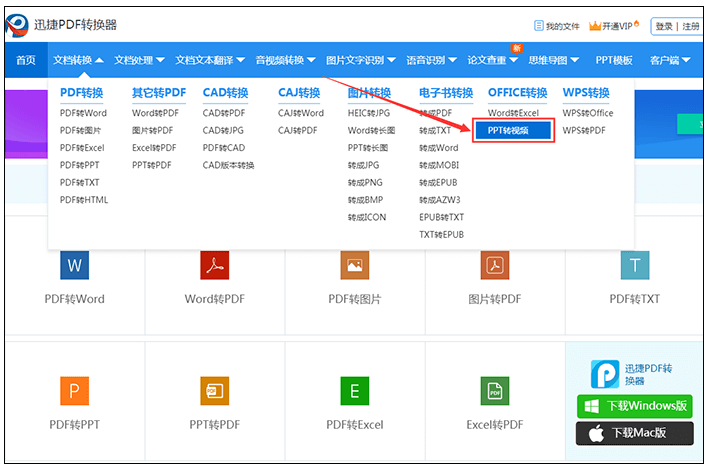Click the 迅捷PDF转换器 logo icon
Screen dimensions: 724x468
point(17,25)
